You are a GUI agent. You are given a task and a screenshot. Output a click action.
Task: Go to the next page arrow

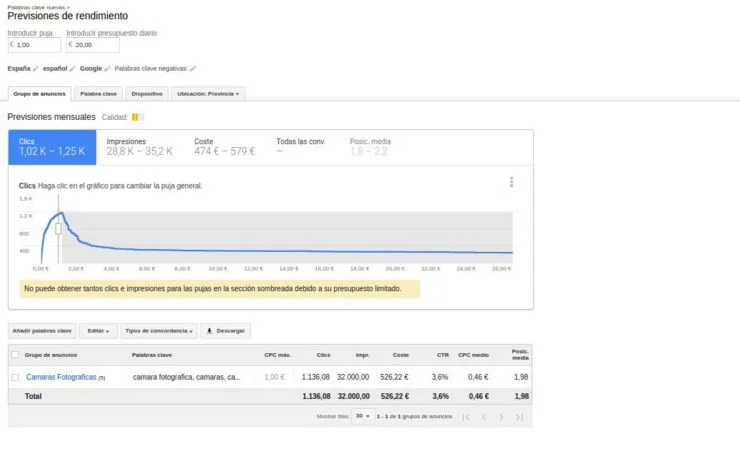pyautogui.click(x=501, y=416)
